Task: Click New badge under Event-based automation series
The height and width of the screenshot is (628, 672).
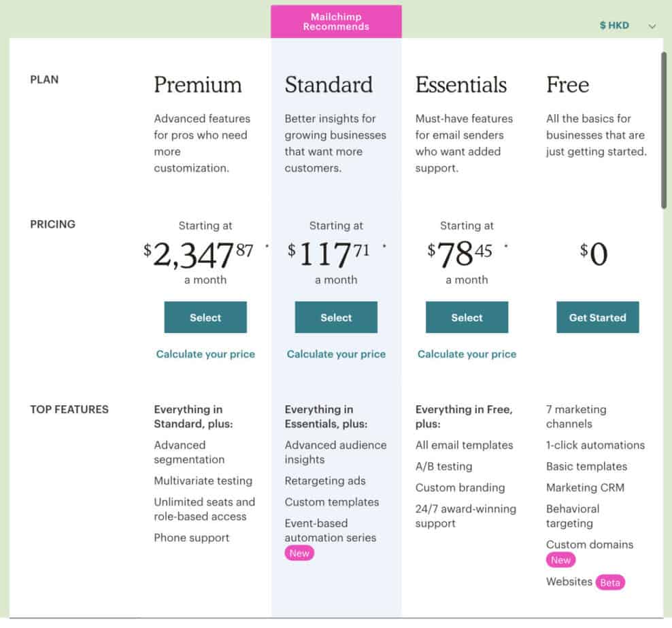Action: click(x=299, y=553)
